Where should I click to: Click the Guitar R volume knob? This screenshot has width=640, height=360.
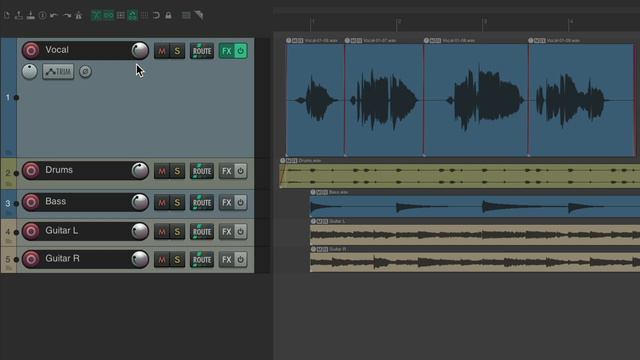point(140,259)
